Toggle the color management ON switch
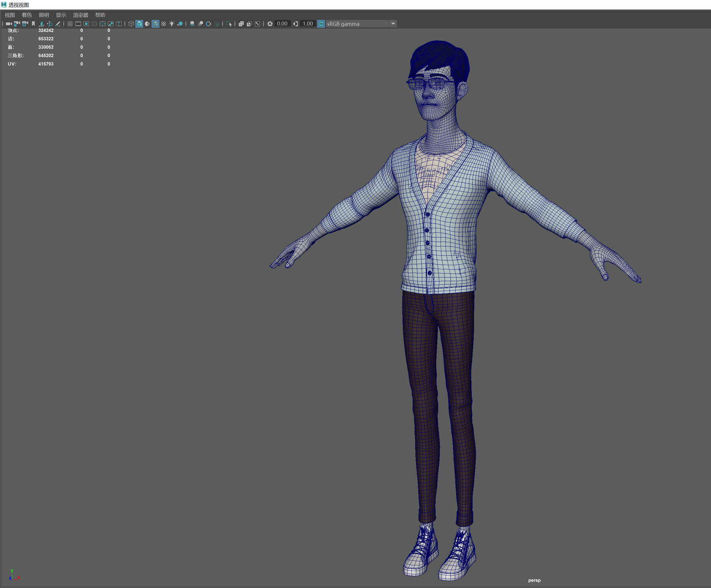Viewport: 711px width, 588px height. pos(320,24)
